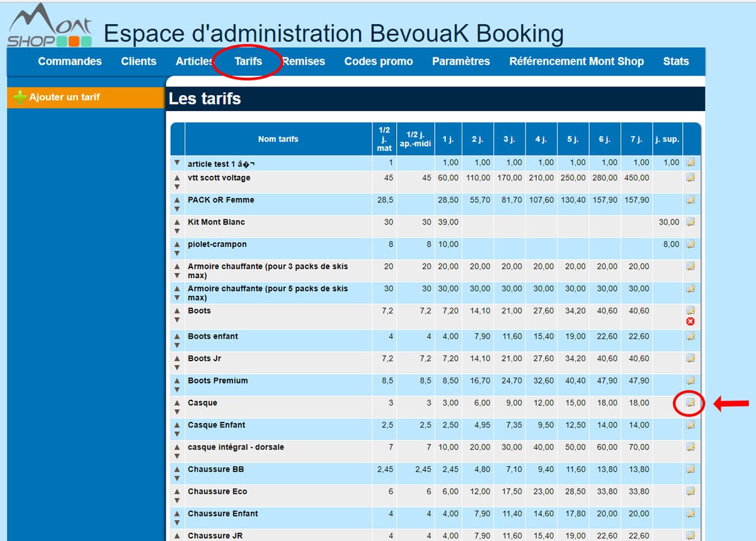
Task: Go to Codes promo
Action: click(379, 61)
